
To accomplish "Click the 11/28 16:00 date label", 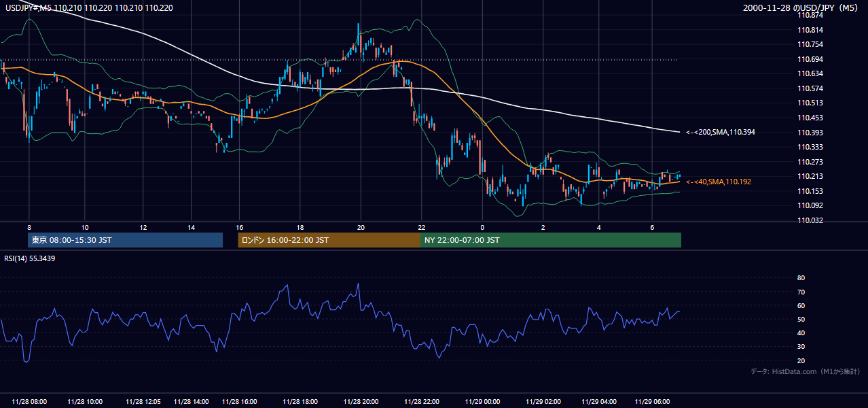I will [x=240, y=402].
